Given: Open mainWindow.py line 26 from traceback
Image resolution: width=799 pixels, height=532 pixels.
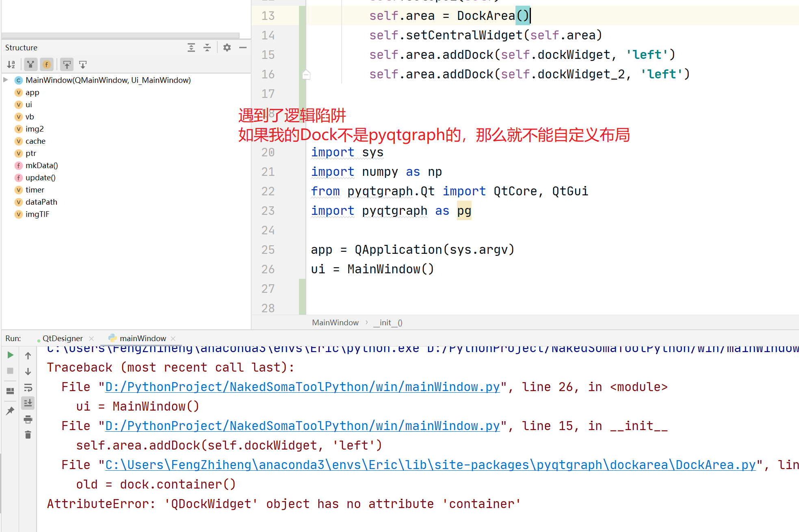Looking at the screenshot, I should [x=302, y=387].
